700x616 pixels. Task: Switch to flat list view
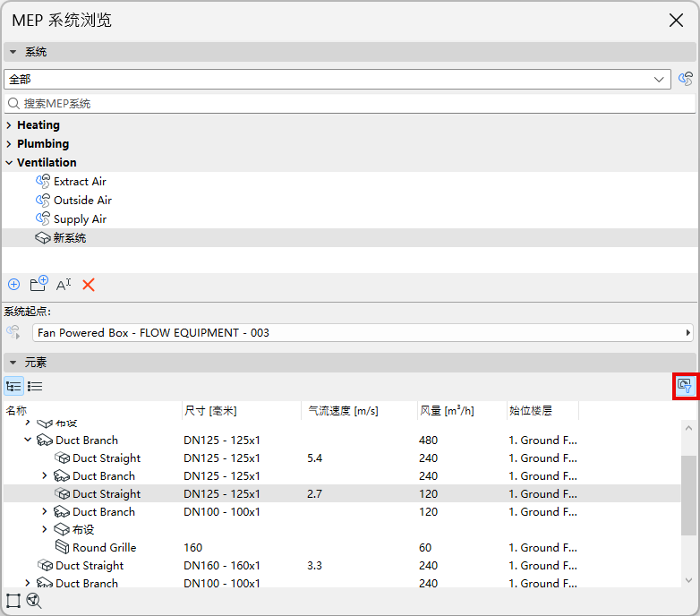(35, 386)
